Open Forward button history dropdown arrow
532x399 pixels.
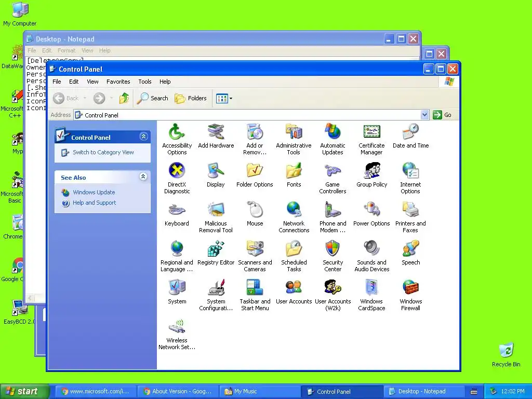[111, 98]
